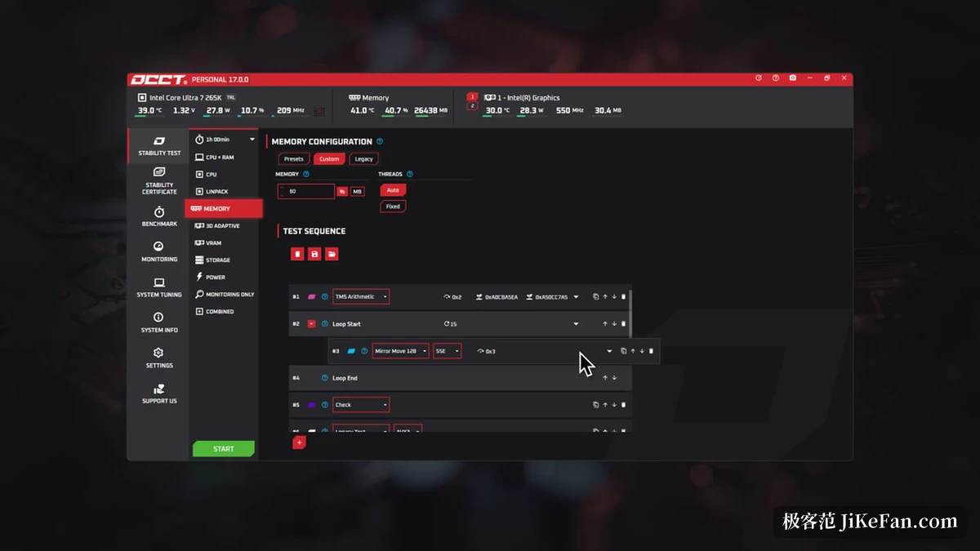Switch memory unit to MB
This screenshot has width=980, height=551.
(x=358, y=192)
